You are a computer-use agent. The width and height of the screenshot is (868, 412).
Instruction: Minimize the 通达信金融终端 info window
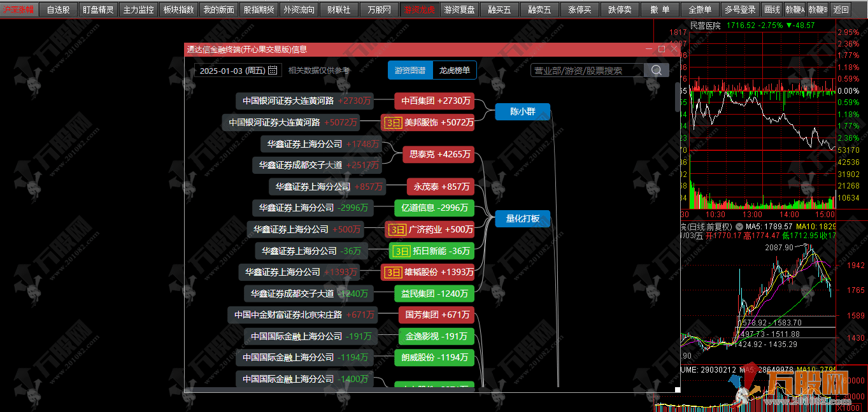click(x=649, y=49)
